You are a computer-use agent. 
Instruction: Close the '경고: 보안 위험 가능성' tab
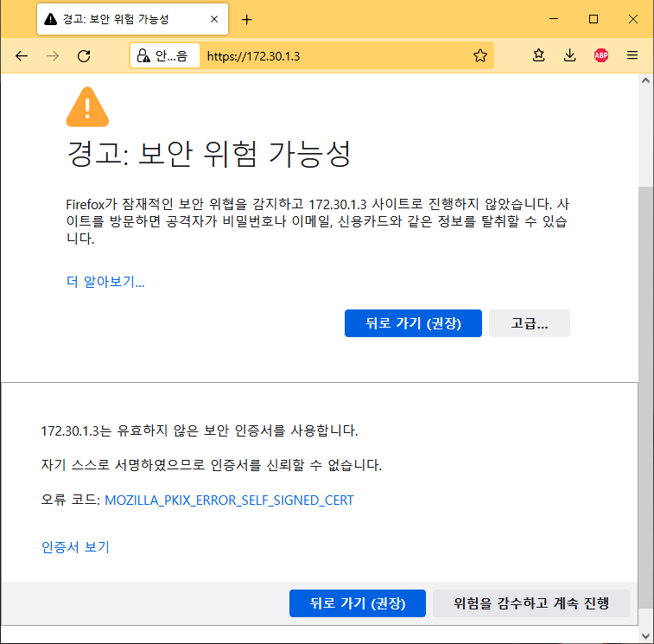pos(214,19)
